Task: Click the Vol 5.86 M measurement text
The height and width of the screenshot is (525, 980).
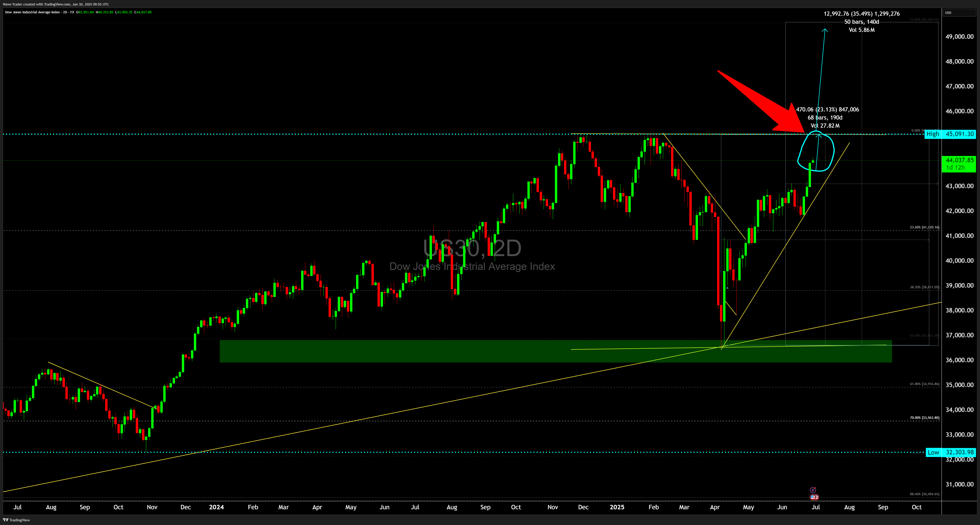Action: click(x=862, y=30)
